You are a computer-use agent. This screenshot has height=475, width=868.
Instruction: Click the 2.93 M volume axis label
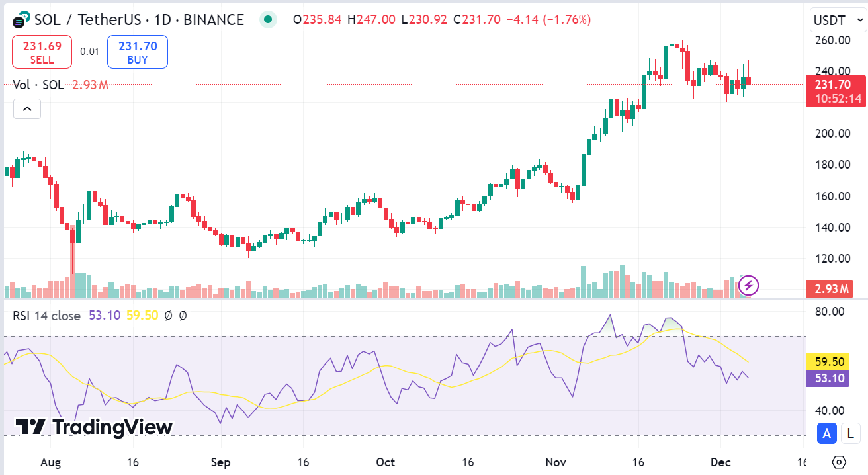(x=830, y=288)
